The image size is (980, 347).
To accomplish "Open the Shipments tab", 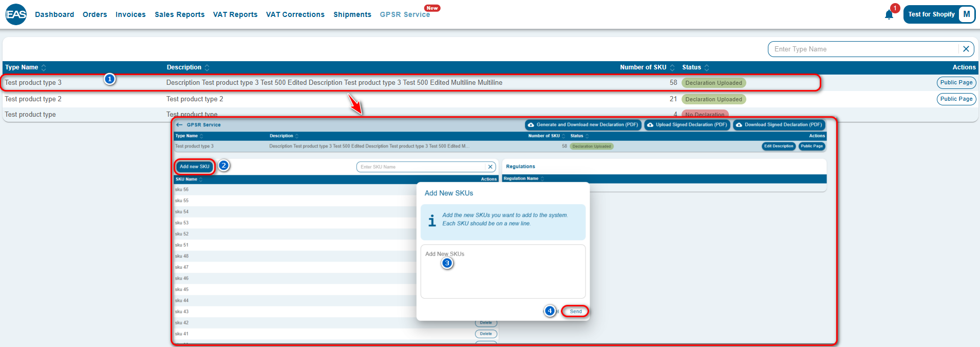I will [352, 14].
